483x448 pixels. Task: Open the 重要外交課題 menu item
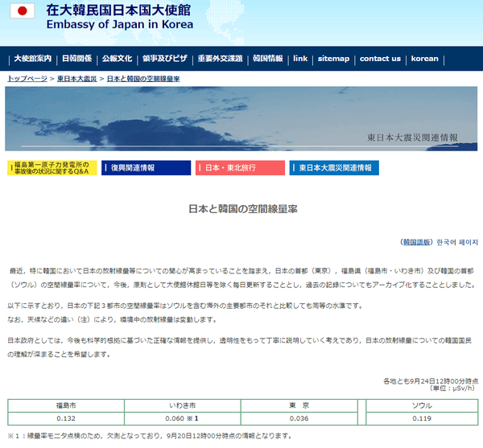coord(220,59)
